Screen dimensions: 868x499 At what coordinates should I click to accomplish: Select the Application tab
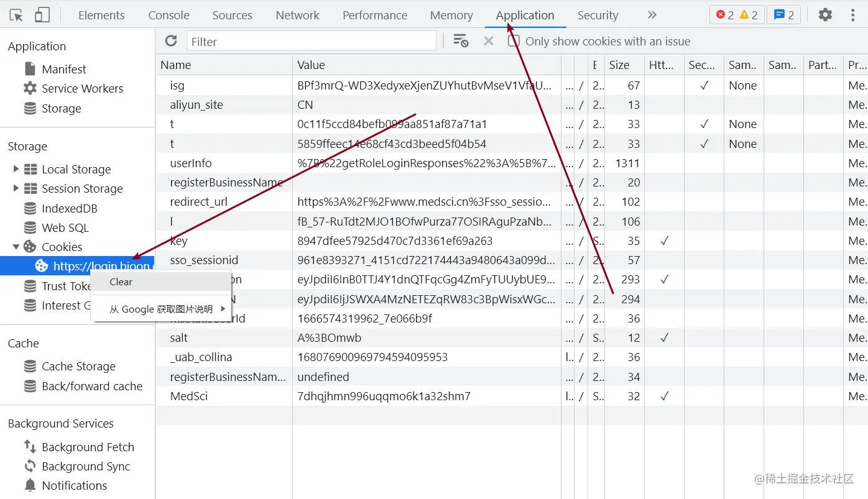525,15
